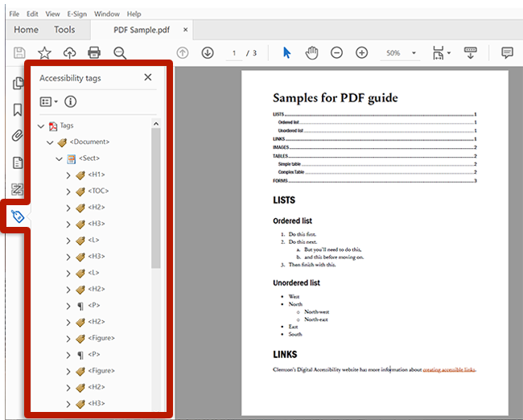Click the tags panel scroll up arrow

pos(156,124)
